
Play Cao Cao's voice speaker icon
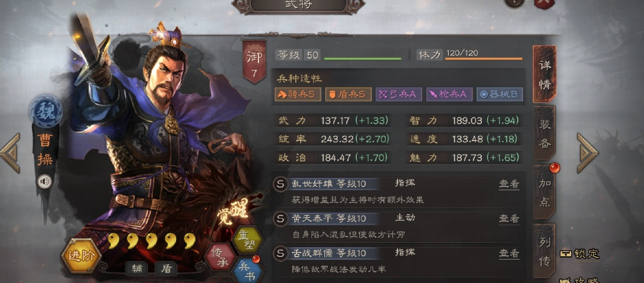pyautogui.click(x=44, y=181)
